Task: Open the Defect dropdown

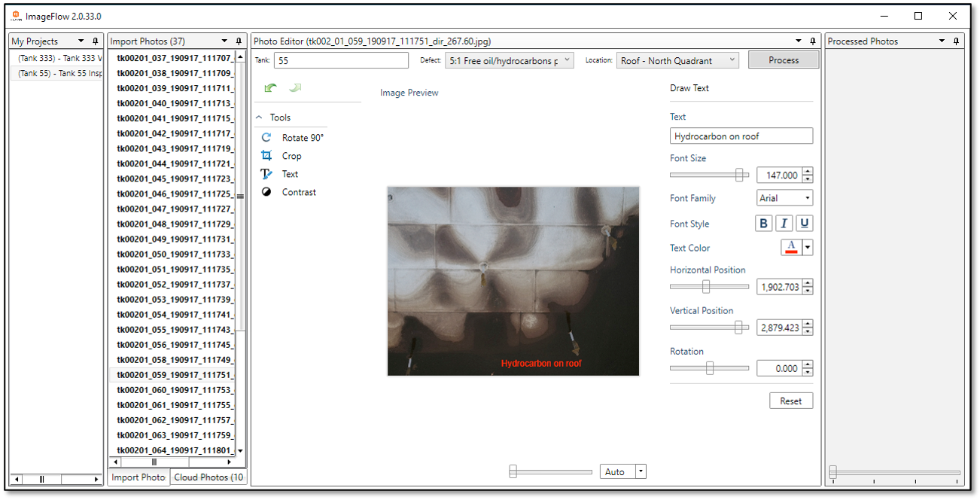Action: pyautogui.click(x=509, y=61)
